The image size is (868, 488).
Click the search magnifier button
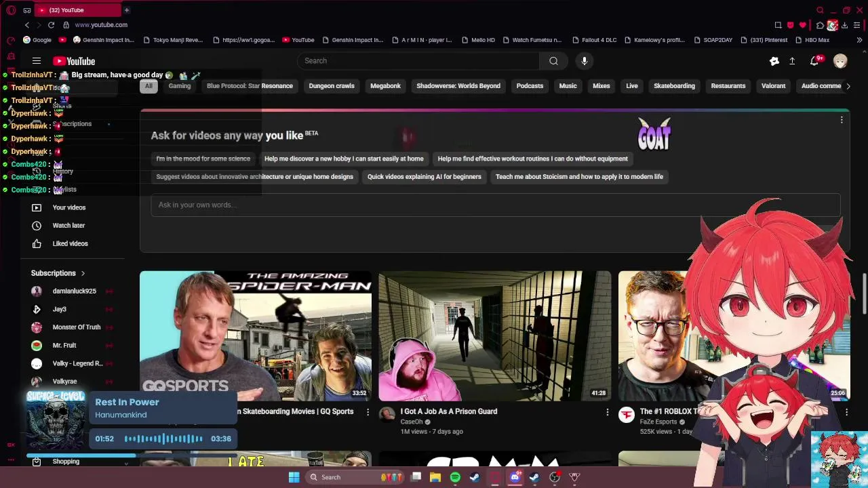[553, 61]
